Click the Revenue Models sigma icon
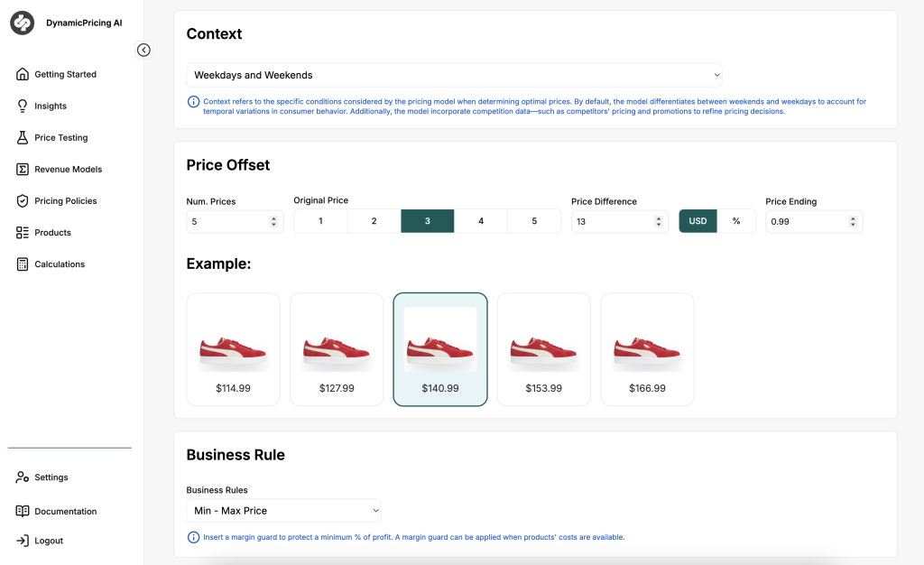The width and height of the screenshot is (924, 565). (x=23, y=169)
